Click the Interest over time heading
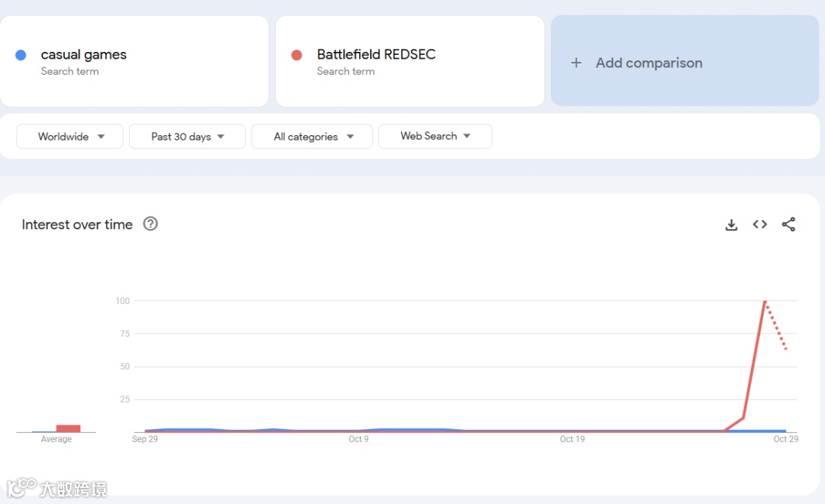Screen dimensions: 825x504 77,225
